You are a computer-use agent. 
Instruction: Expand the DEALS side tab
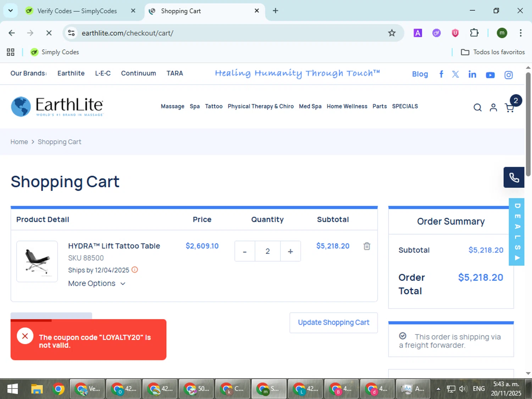tap(517, 232)
